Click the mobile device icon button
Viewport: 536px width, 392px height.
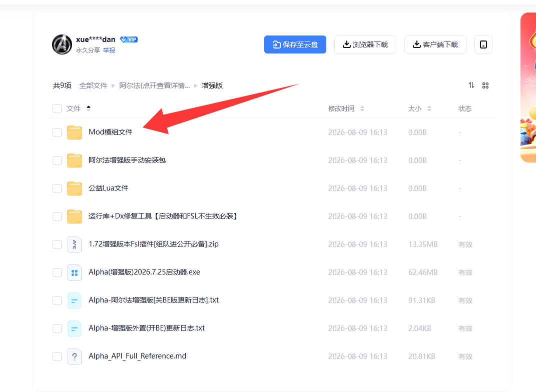tap(483, 44)
